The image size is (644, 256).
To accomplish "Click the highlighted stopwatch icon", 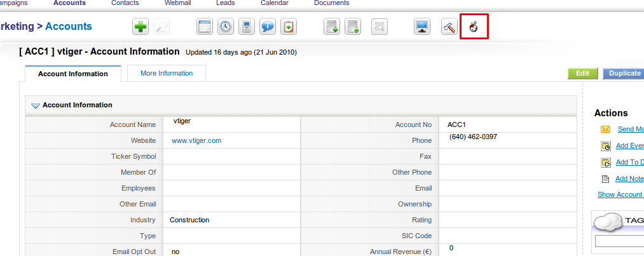I will tap(474, 27).
